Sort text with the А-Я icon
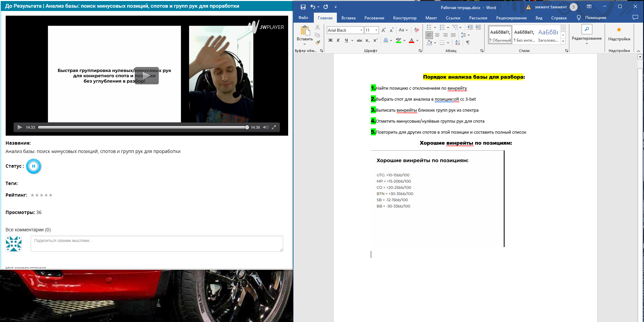Screen dimensions: 644x322 pyautogui.click(x=458, y=43)
